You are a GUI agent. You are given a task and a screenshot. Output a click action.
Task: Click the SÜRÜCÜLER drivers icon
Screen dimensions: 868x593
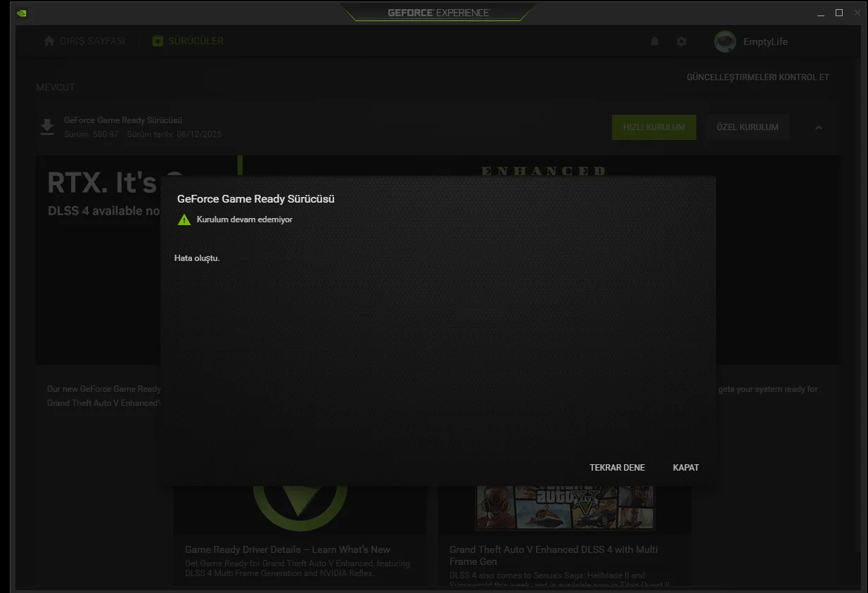[x=158, y=41]
